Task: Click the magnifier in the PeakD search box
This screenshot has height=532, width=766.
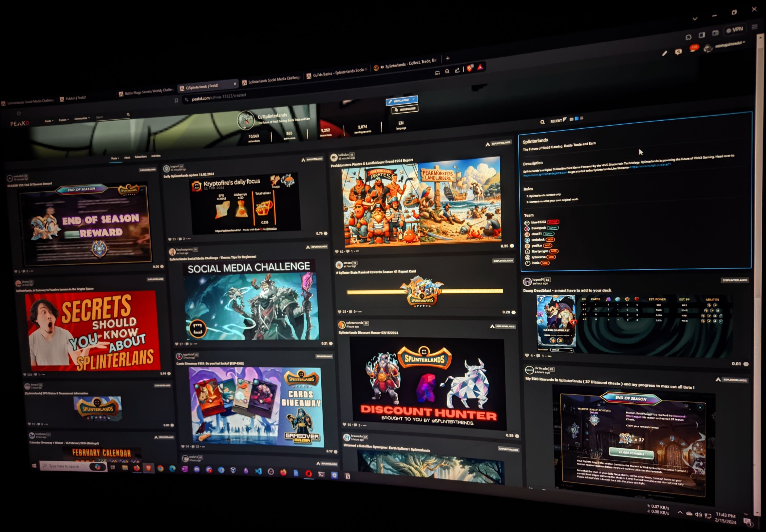Action: pyautogui.click(x=128, y=114)
